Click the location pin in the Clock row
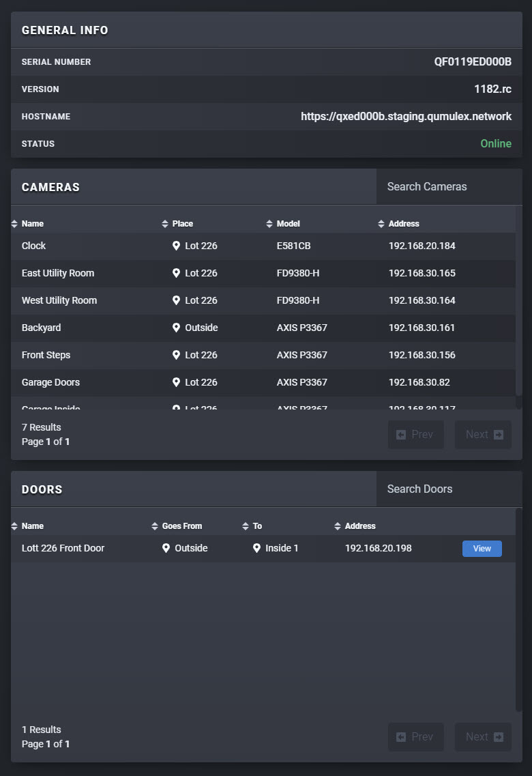Viewport: 532px width, 776px height. (176, 246)
